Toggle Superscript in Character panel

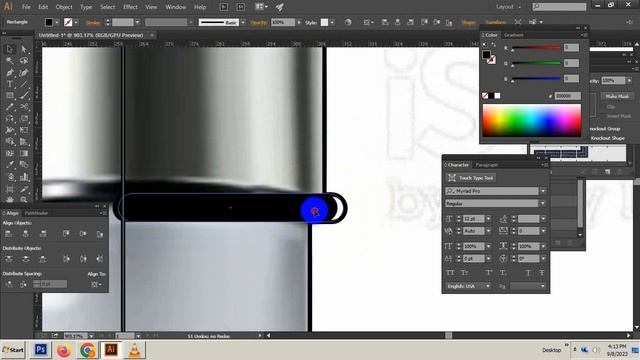click(489, 273)
